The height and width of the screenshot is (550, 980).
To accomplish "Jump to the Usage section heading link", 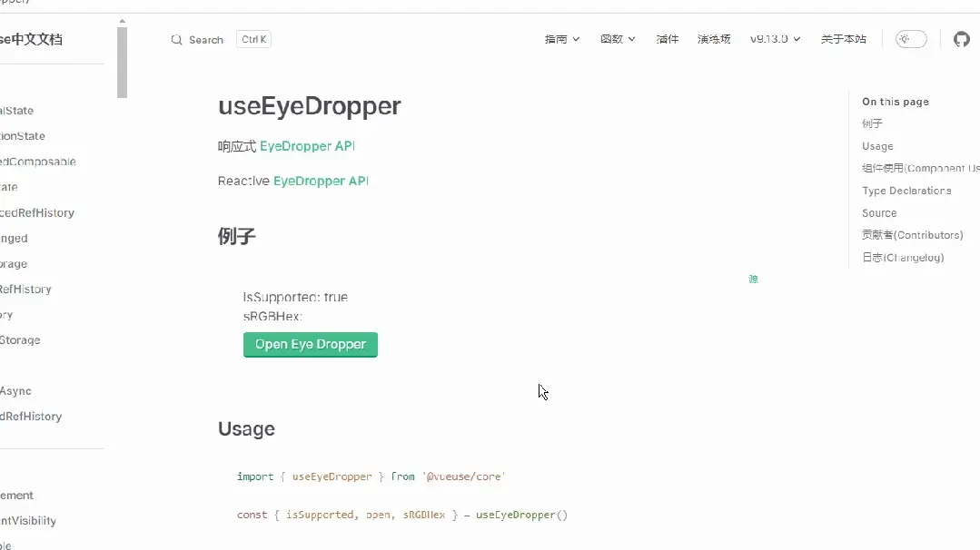I will (x=877, y=146).
